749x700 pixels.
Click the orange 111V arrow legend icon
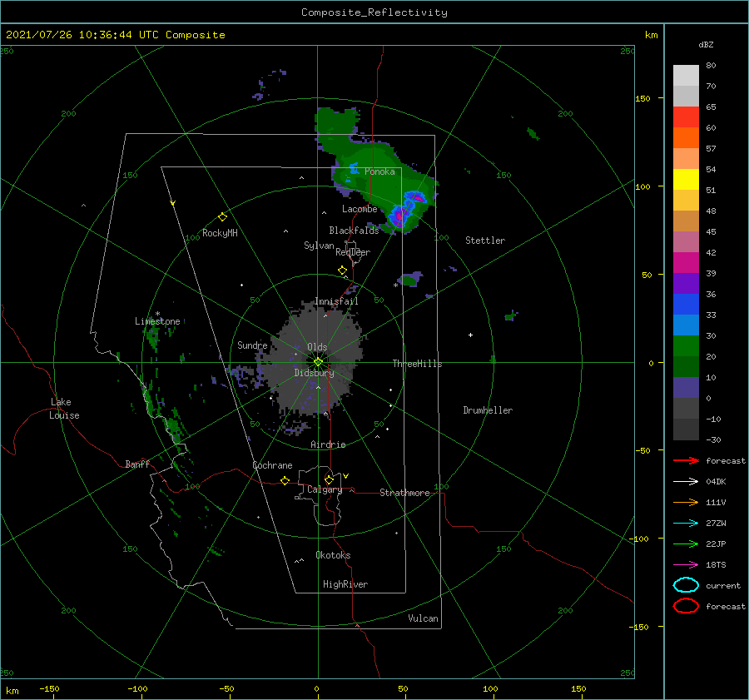coord(686,502)
